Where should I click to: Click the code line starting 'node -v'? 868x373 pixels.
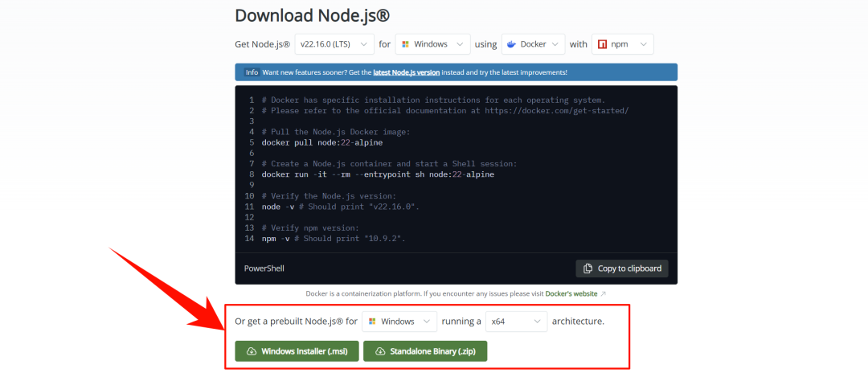[341, 207]
